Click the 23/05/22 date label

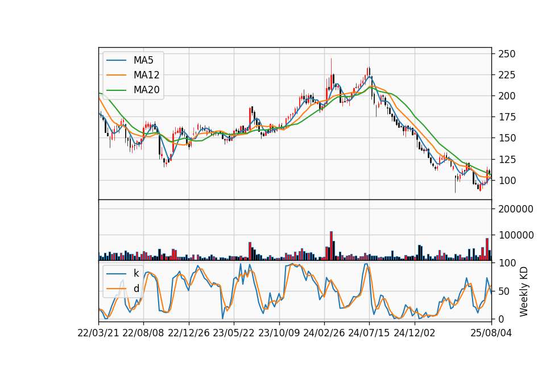234,333
